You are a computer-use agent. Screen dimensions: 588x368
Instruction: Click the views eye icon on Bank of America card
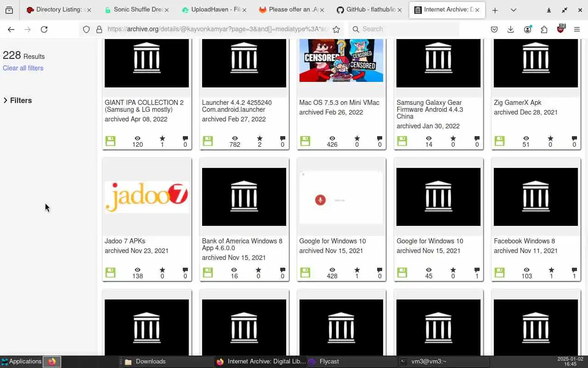(x=234, y=270)
